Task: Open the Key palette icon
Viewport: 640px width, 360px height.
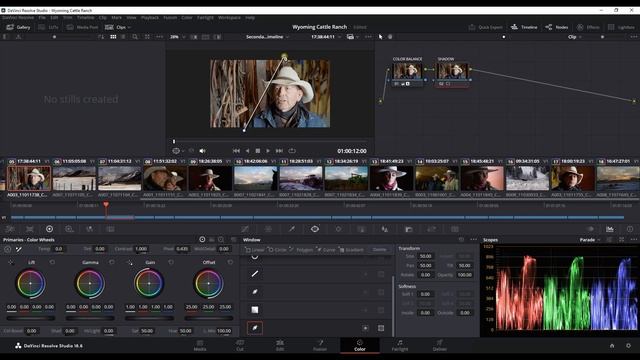Action: pyautogui.click(x=409, y=229)
